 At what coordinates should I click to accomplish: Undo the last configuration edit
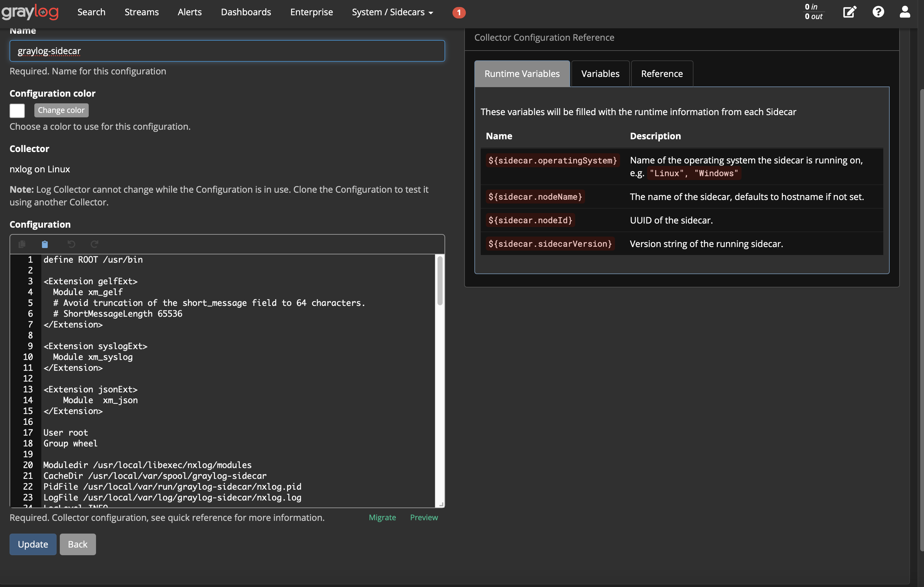click(x=71, y=244)
